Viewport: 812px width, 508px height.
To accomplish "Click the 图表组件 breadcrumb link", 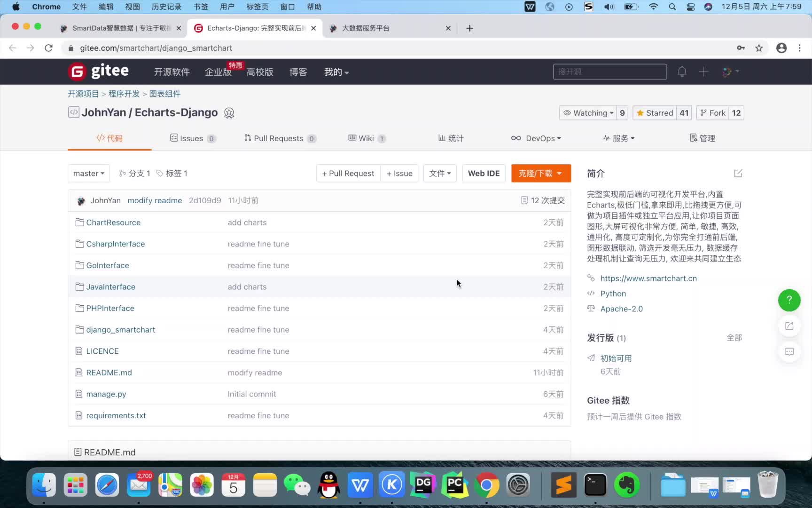I will (164, 94).
